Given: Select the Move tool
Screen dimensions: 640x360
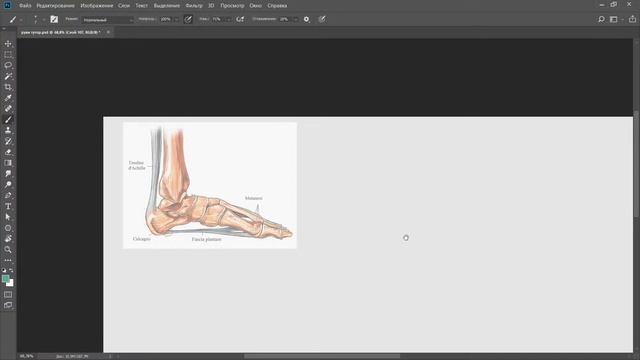Looking at the screenshot, I should point(8,44).
